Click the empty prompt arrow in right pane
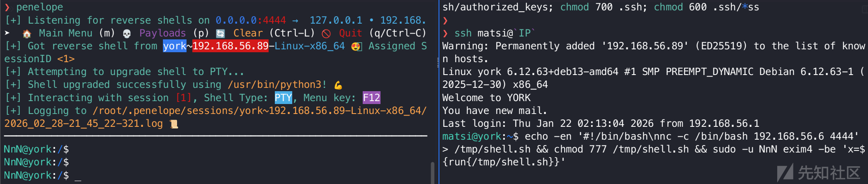 pos(445,20)
